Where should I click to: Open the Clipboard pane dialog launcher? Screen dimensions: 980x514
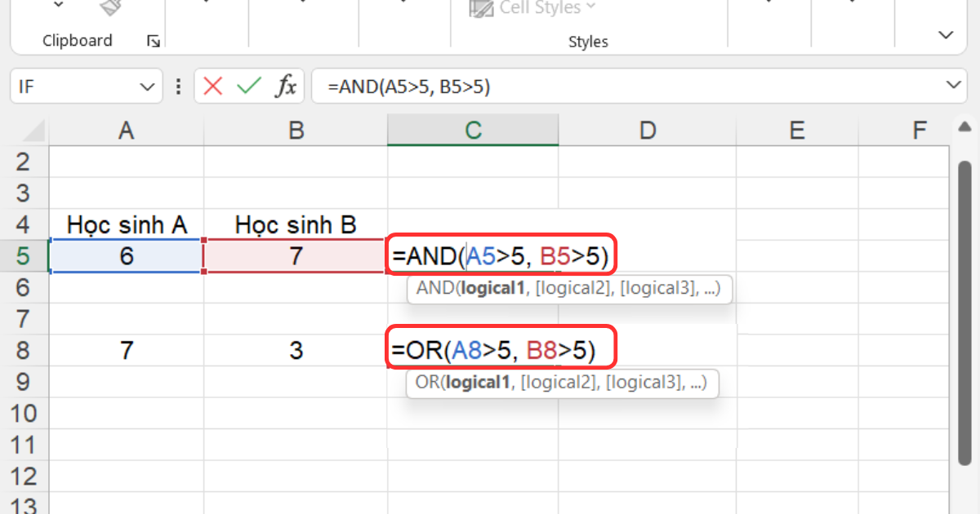click(153, 41)
